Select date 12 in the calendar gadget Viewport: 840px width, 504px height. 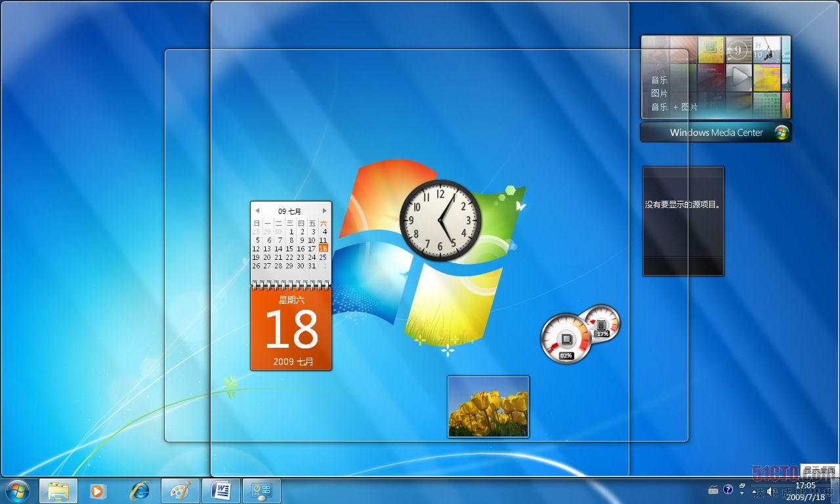[x=256, y=249]
